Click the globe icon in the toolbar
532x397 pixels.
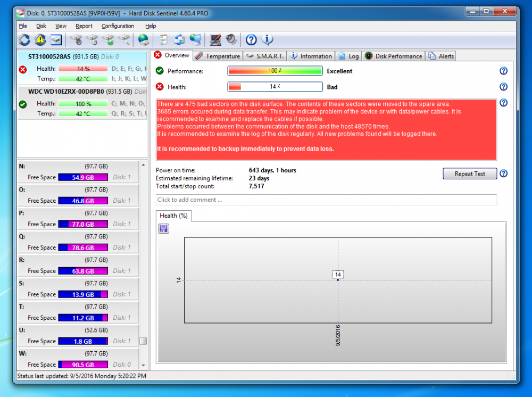click(143, 39)
